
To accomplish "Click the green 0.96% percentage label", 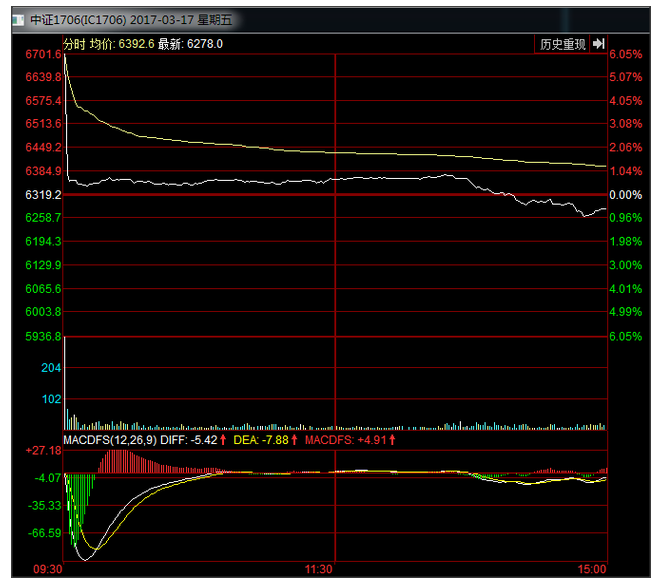I will coord(626,218).
